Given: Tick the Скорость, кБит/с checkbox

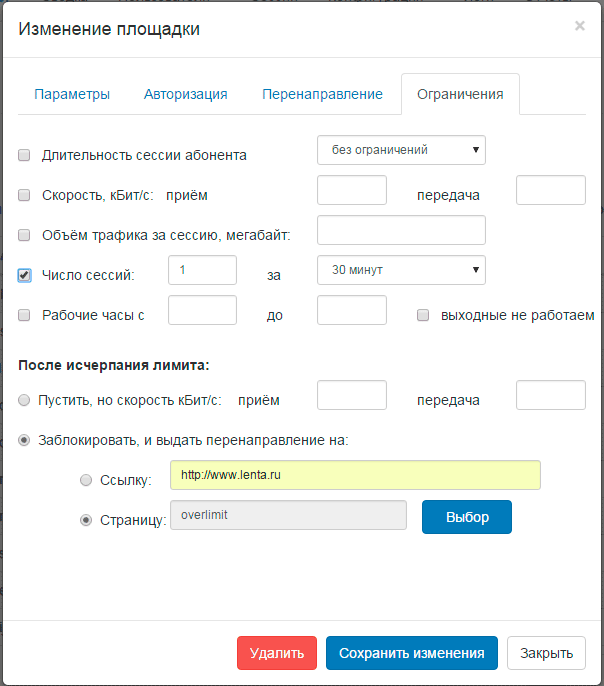Looking at the screenshot, I should [24, 195].
